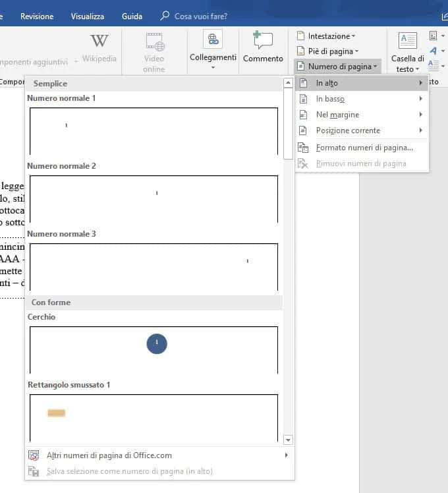
Task: Click the Wikipedia add-in icon
Action: pyautogui.click(x=99, y=42)
